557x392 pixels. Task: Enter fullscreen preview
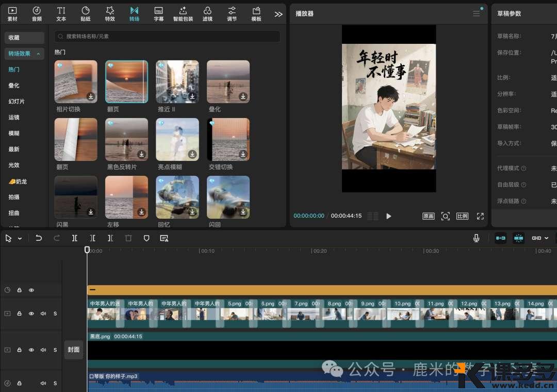coord(480,216)
